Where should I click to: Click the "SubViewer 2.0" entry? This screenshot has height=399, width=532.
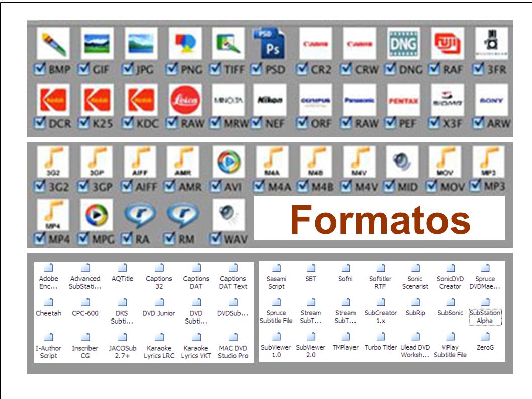click(311, 346)
